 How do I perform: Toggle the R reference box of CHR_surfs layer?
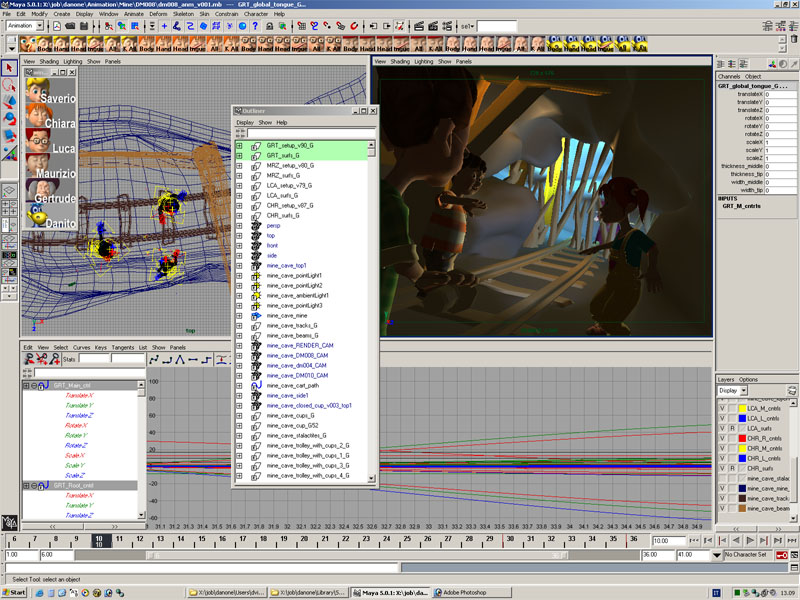pos(732,468)
